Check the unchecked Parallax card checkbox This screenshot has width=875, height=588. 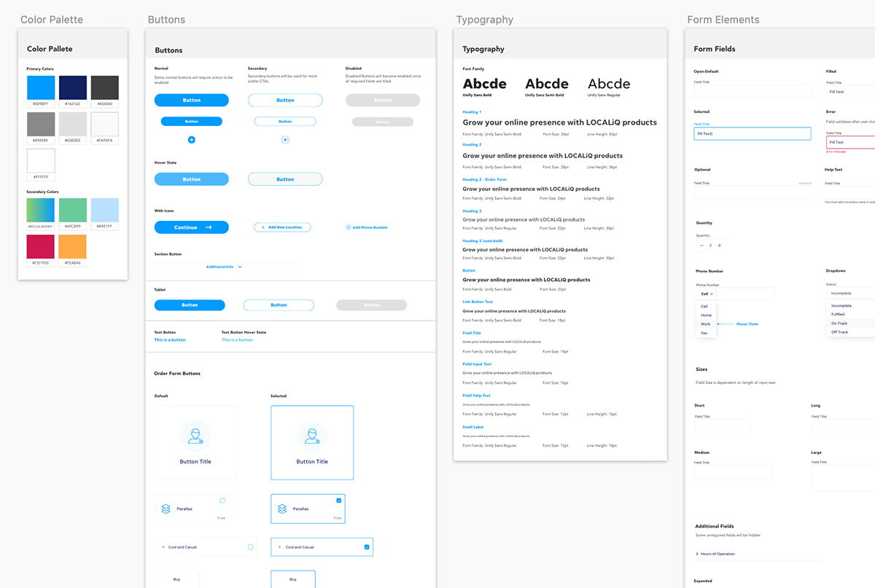tap(222, 501)
